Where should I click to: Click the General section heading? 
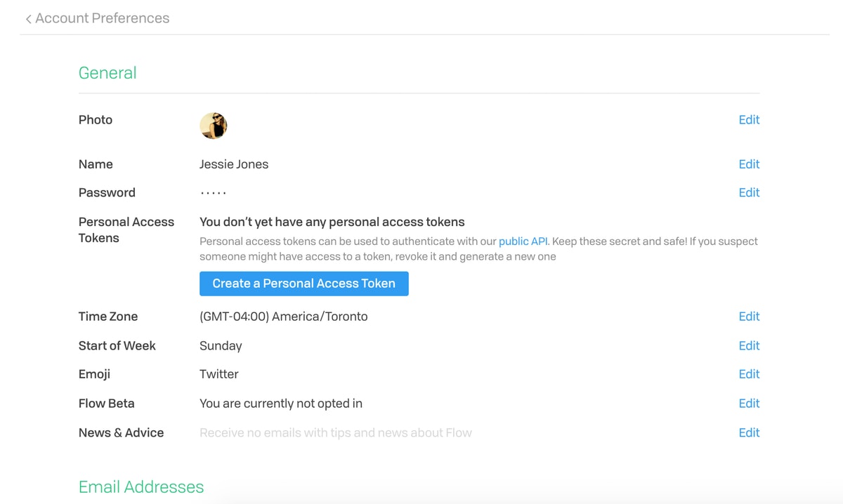click(107, 73)
